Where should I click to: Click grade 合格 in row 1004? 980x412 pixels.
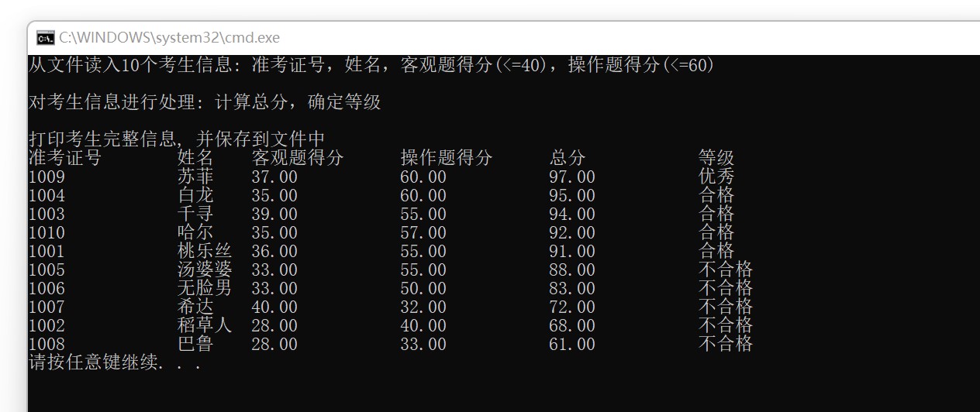[716, 195]
